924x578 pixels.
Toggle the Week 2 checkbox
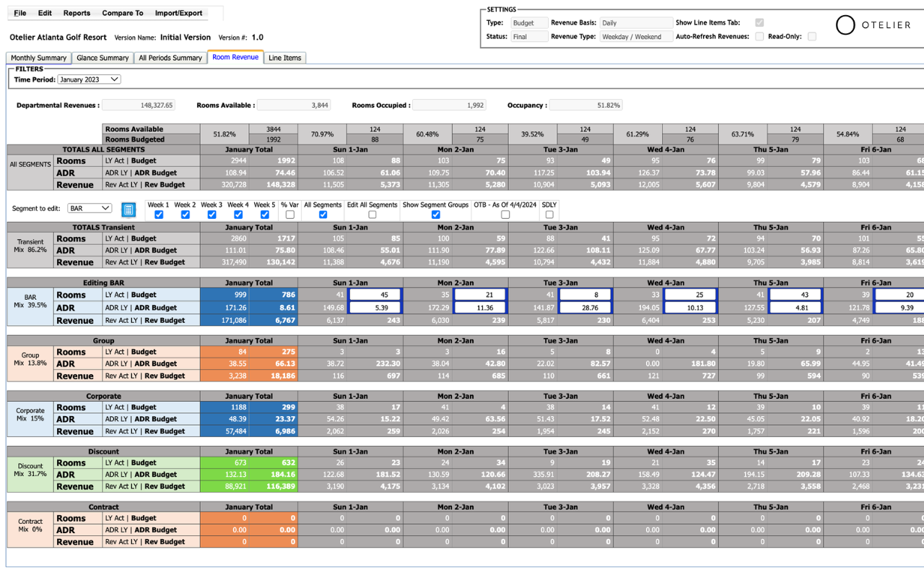(x=186, y=215)
